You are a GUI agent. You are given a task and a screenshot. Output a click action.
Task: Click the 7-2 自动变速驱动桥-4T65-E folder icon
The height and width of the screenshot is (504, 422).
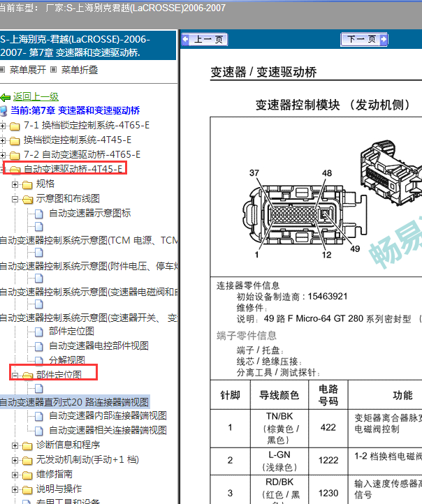click(x=15, y=155)
